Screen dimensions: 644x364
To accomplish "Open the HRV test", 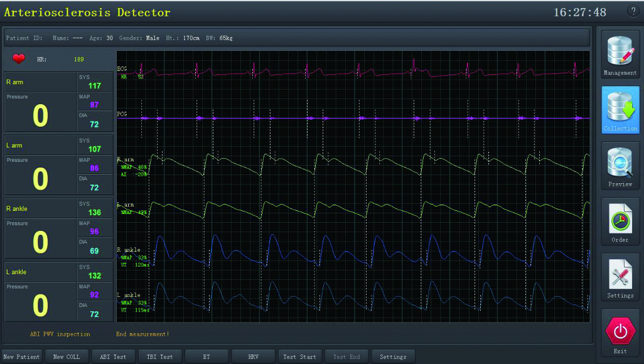I will point(253,356).
